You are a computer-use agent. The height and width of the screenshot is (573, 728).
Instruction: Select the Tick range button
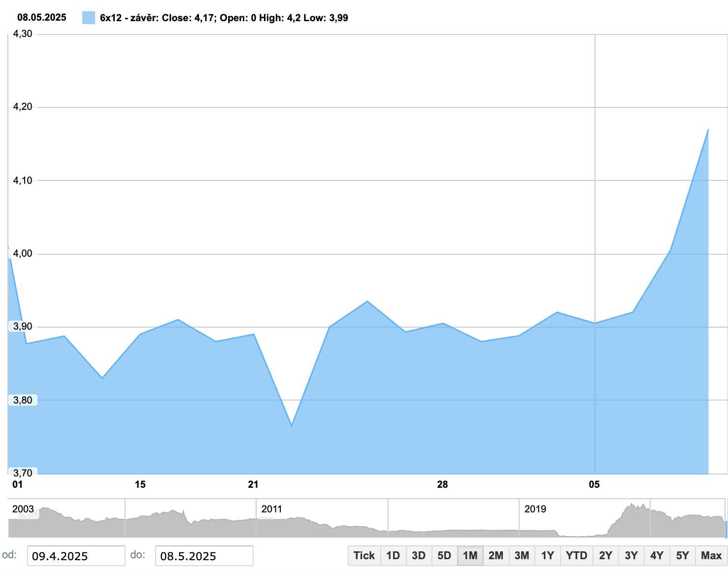click(x=364, y=555)
